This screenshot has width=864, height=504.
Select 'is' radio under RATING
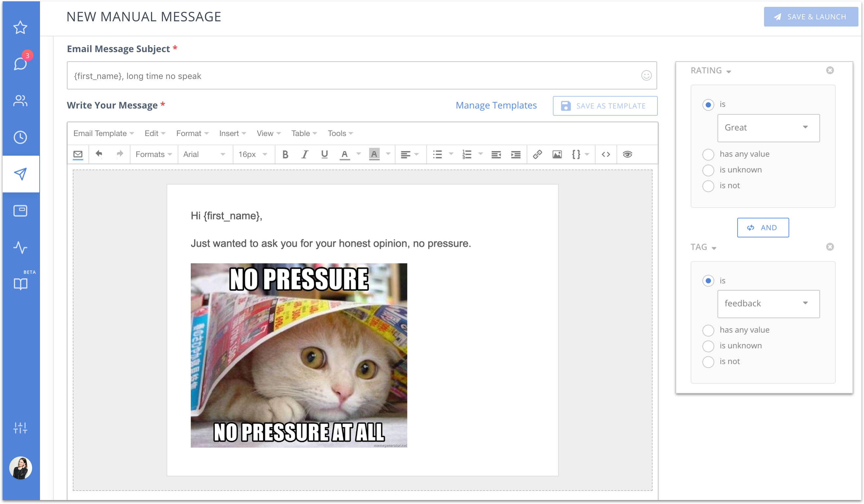708,105
